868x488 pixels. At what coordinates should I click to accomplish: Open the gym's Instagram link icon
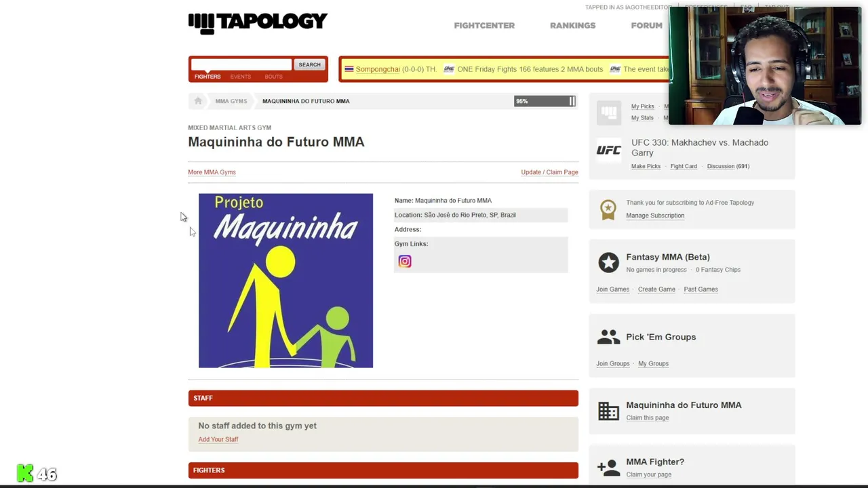click(x=405, y=261)
